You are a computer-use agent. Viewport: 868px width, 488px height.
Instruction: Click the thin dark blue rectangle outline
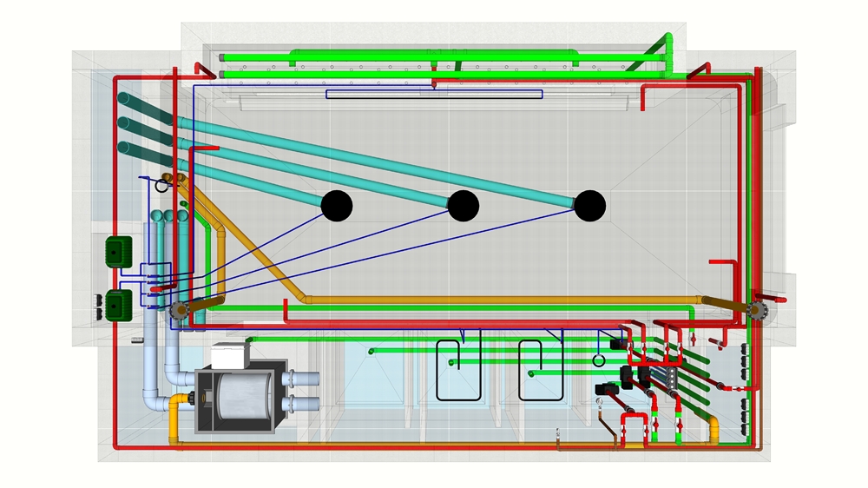coord(434,94)
